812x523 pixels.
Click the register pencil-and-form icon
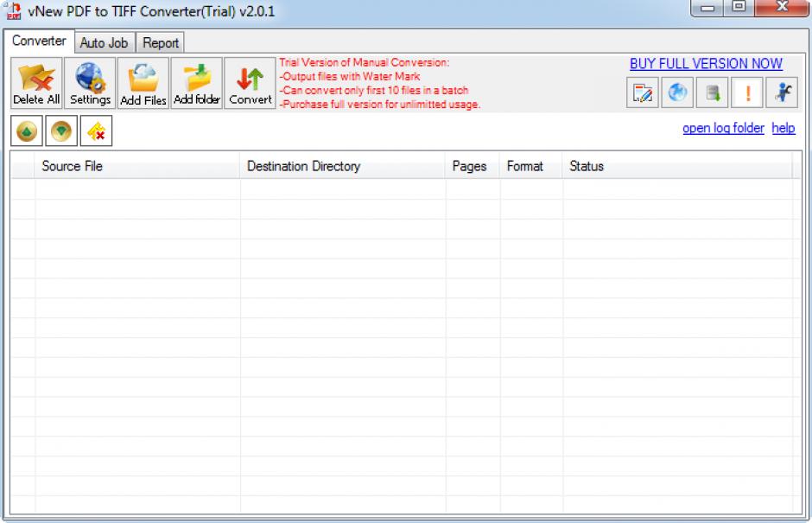642,92
